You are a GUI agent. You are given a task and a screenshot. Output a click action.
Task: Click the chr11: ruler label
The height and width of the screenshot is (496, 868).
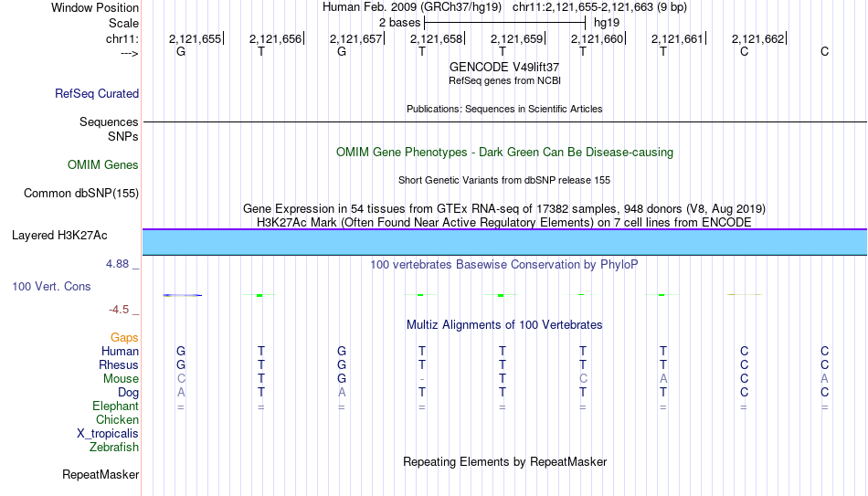122,38
